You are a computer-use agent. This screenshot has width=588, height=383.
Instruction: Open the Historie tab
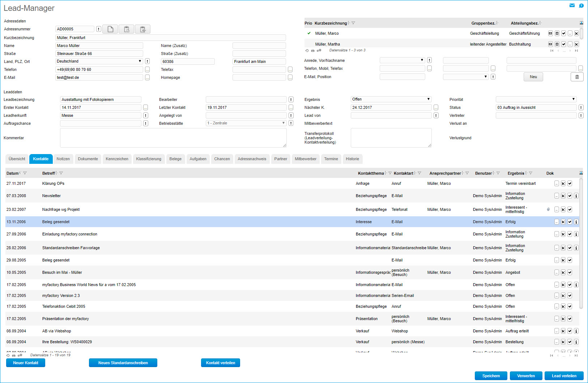(x=352, y=159)
